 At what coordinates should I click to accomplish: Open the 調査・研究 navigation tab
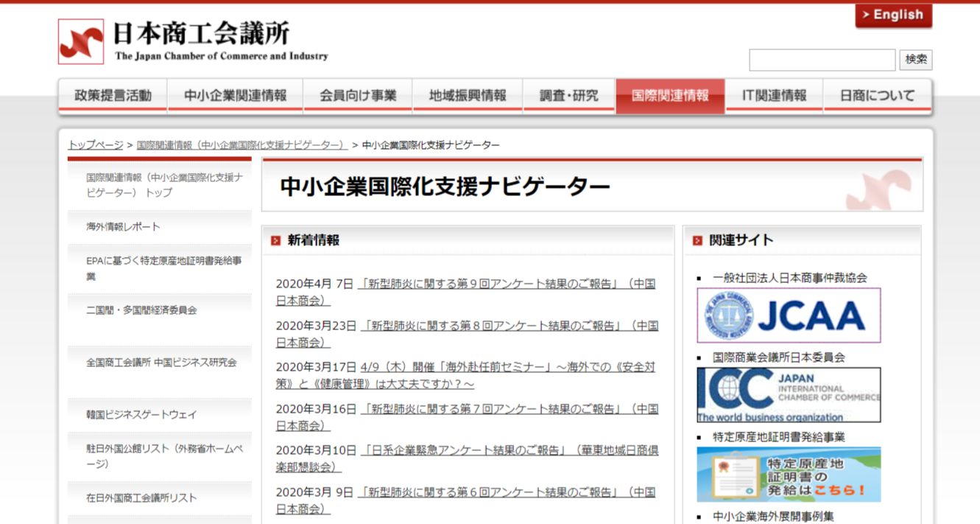568,96
